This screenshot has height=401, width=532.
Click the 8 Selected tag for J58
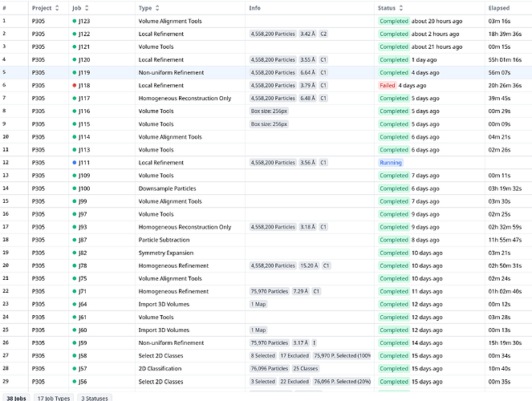coord(263,356)
